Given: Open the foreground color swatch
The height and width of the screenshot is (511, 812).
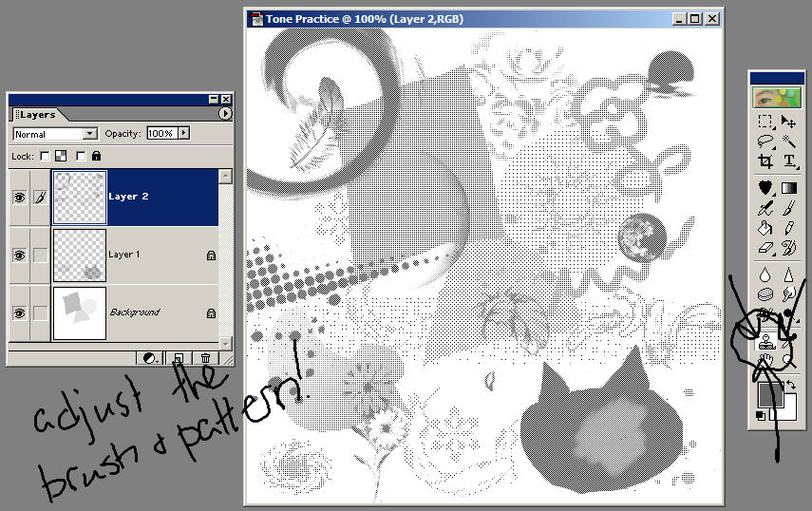Looking at the screenshot, I should (x=770, y=394).
